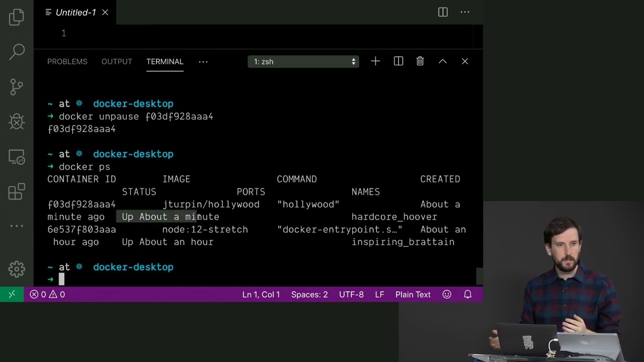Split the terminal

[398, 61]
